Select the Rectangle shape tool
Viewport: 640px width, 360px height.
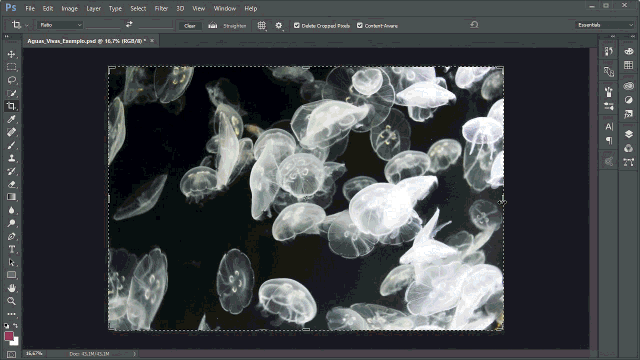11,275
